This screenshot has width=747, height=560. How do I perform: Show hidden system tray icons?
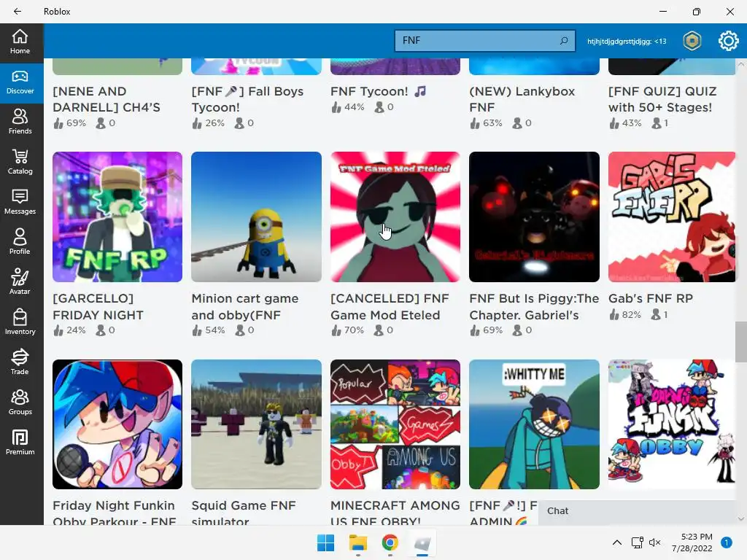click(x=617, y=542)
